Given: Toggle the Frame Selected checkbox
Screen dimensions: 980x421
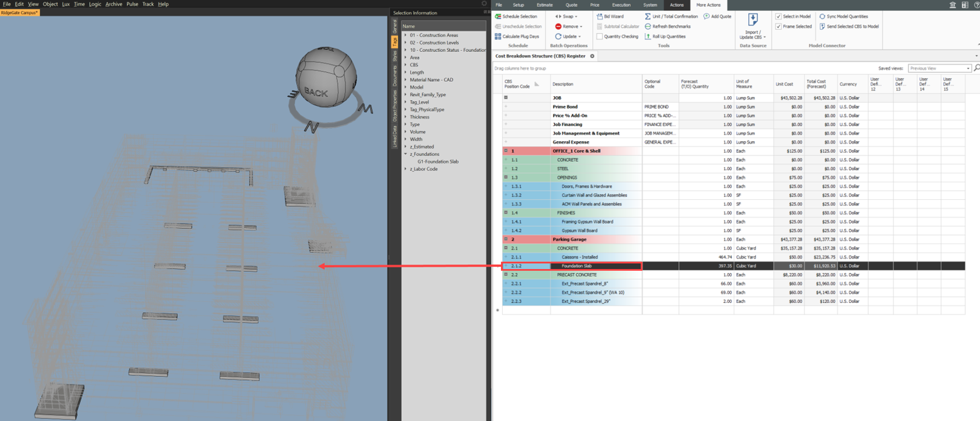Looking at the screenshot, I should pos(778,26).
